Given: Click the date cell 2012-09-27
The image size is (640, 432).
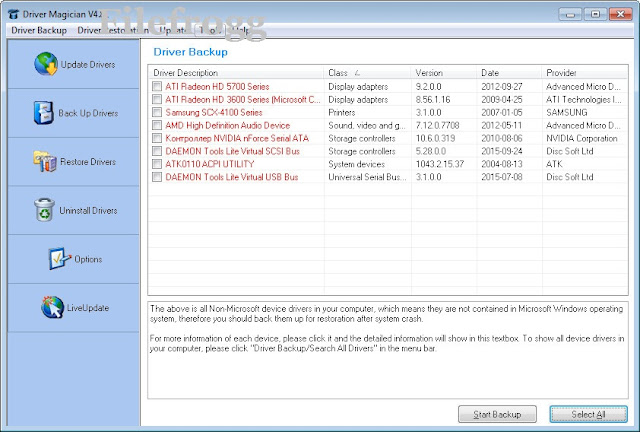Looking at the screenshot, I should point(502,86).
